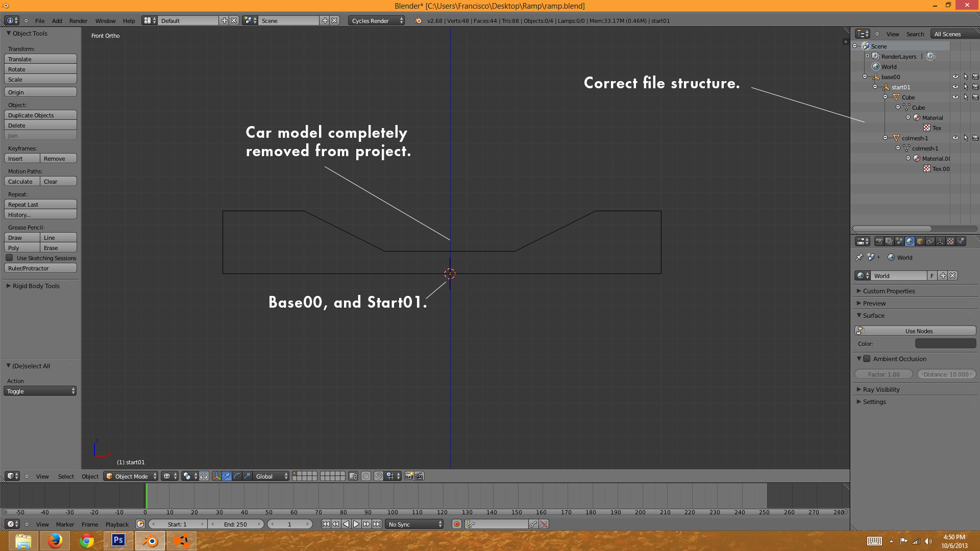
Task: Open the Render properties tab (camera icon)
Action: pos(879,241)
